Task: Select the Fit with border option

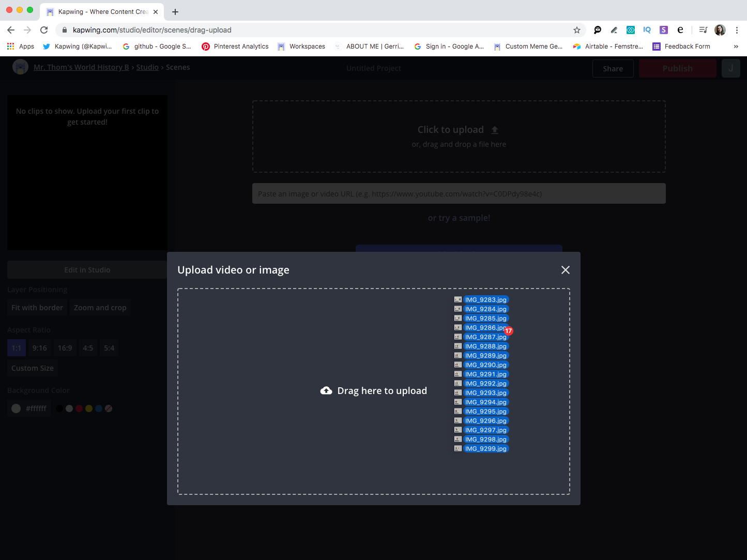Action: click(37, 308)
